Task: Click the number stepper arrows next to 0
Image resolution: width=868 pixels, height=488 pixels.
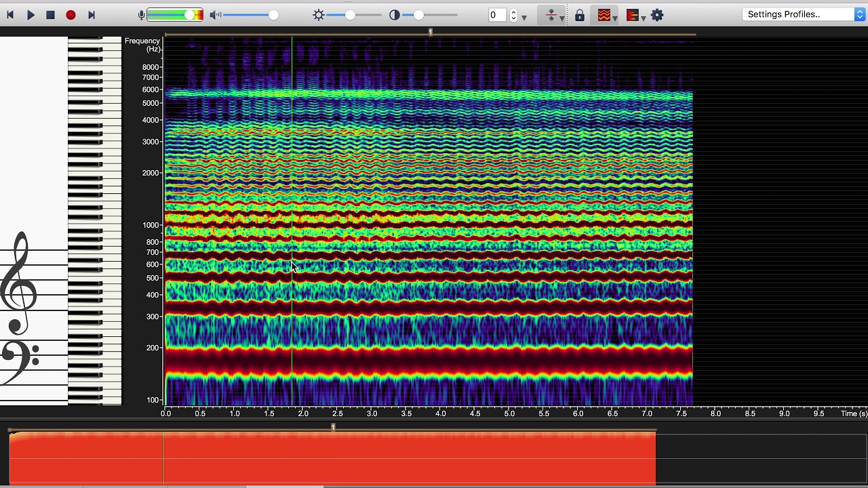Action: pos(513,15)
